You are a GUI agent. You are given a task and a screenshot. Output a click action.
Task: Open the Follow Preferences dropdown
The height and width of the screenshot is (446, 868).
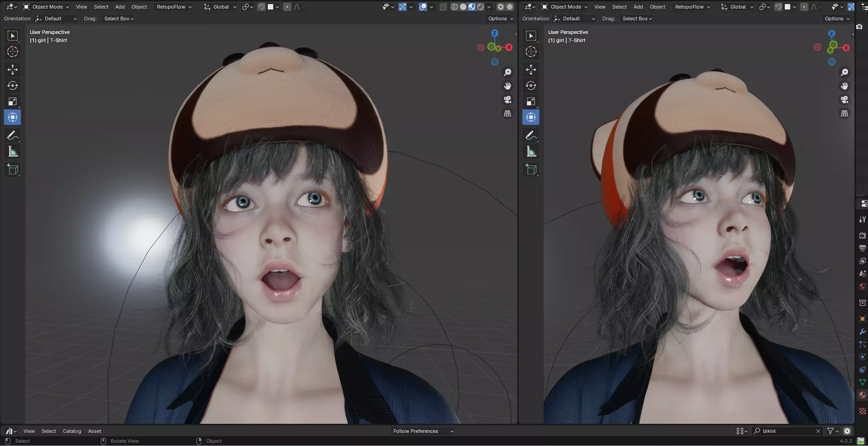pyautogui.click(x=422, y=431)
